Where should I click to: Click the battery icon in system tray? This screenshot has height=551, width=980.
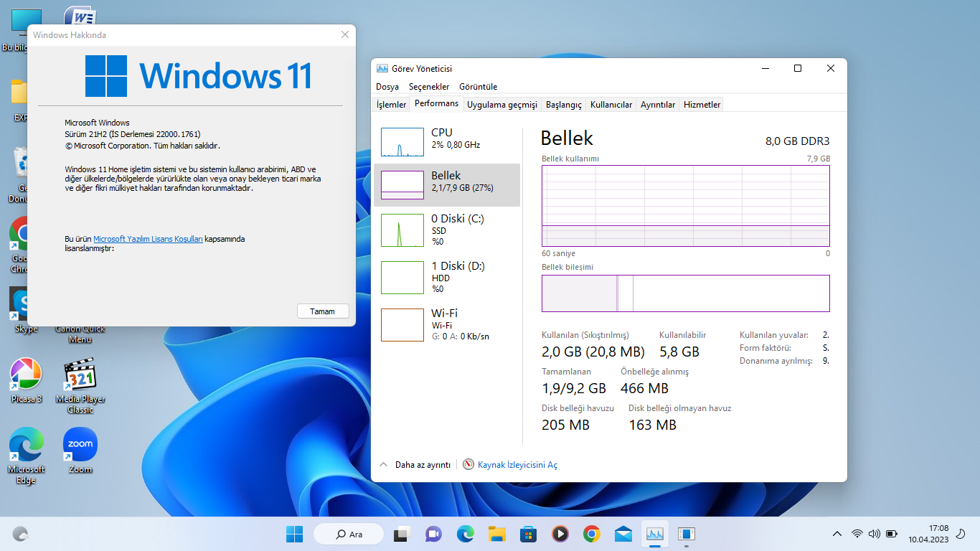coord(892,534)
